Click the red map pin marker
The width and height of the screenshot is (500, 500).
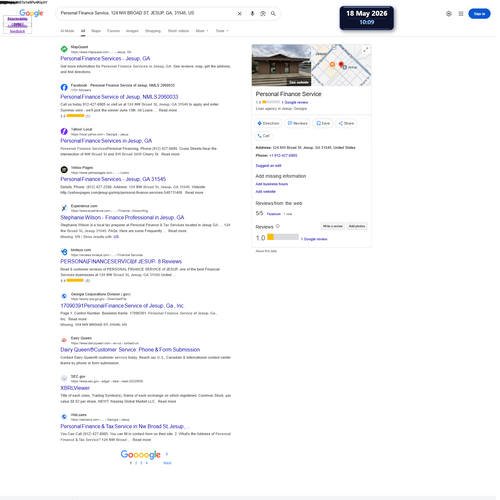[341, 64]
